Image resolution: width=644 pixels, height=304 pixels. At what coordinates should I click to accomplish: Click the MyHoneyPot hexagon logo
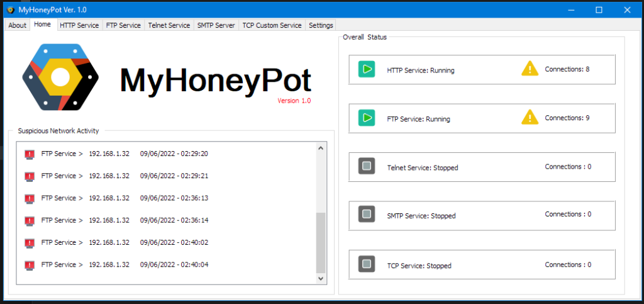[x=60, y=77]
